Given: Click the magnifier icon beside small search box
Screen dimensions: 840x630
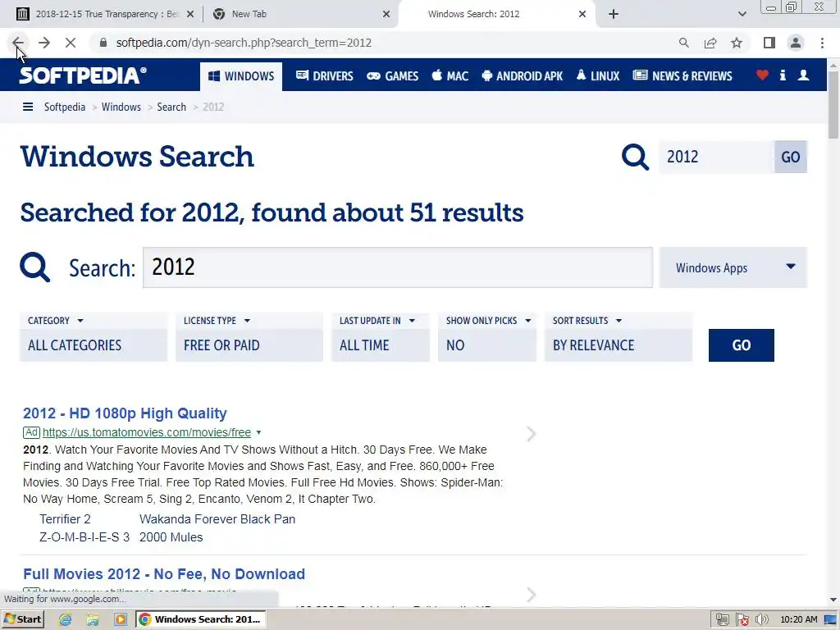Looking at the screenshot, I should tap(636, 157).
